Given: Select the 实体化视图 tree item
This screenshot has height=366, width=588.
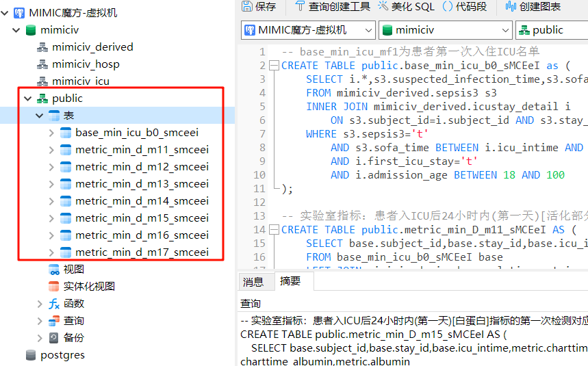Looking at the screenshot, I should coord(89,287).
